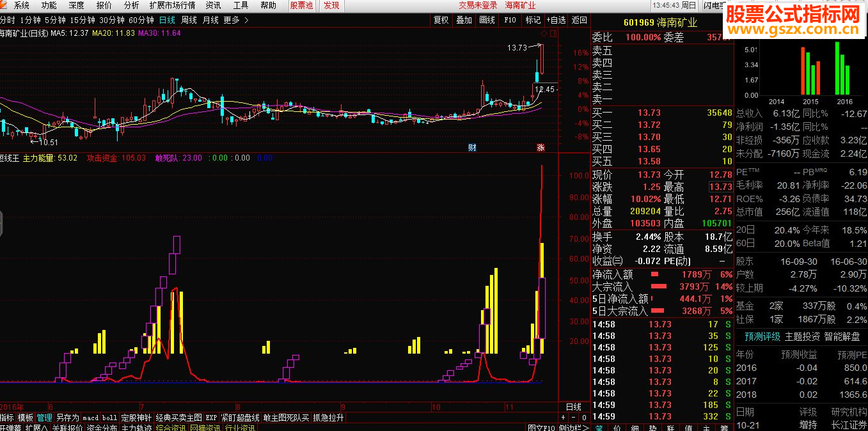Switch to the 周线 weekly timeframe
The image size is (868, 431).
click(189, 20)
